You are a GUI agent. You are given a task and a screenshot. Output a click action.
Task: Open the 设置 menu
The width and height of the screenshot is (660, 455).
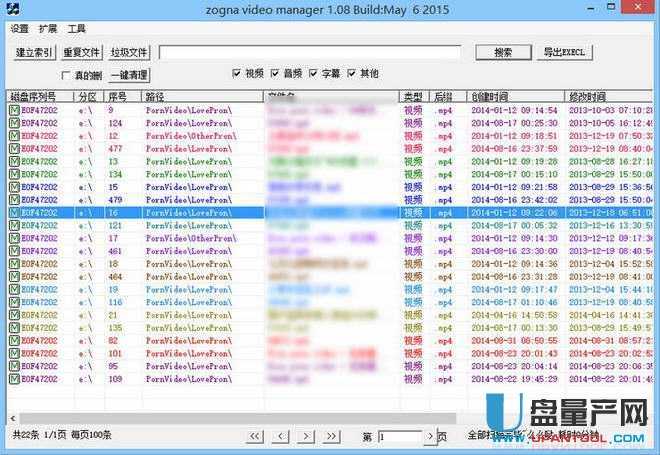tap(19, 29)
